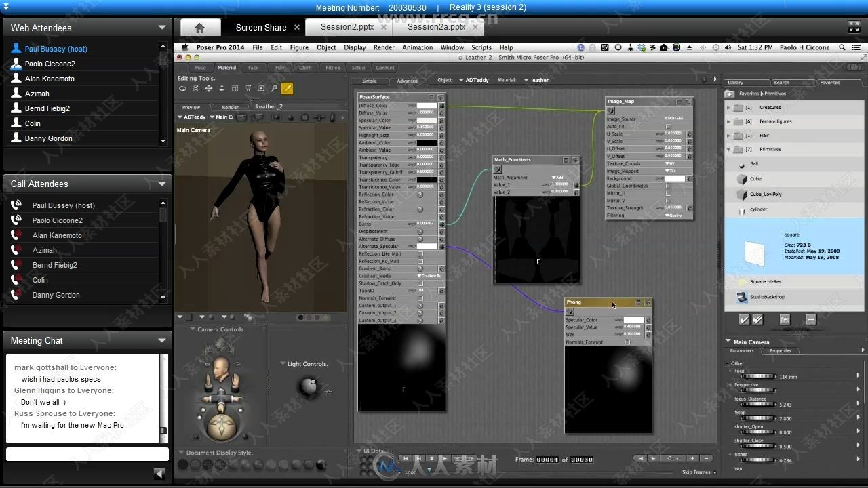Select the Twist editing tool
The image size is (868, 488).
point(196,88)
